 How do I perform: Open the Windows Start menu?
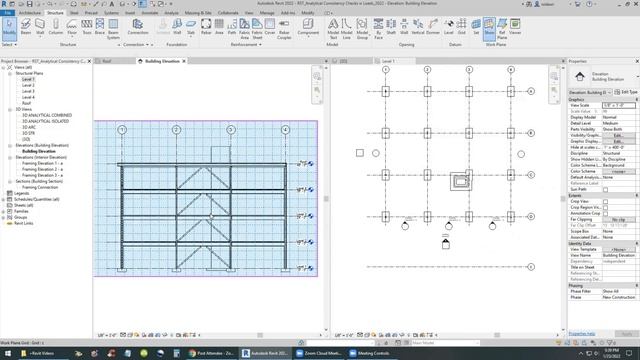tap(8, 353)
